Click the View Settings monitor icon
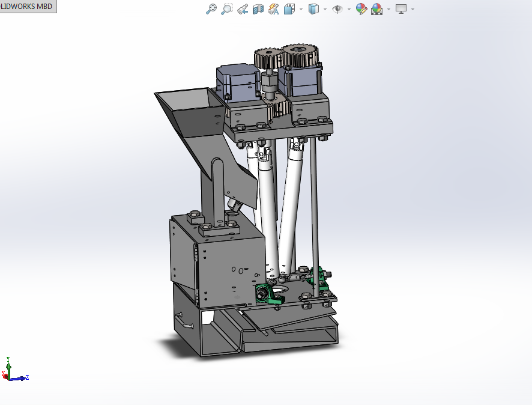The height and width of the screenshot is (405, 532). click(x=401, y=9)
